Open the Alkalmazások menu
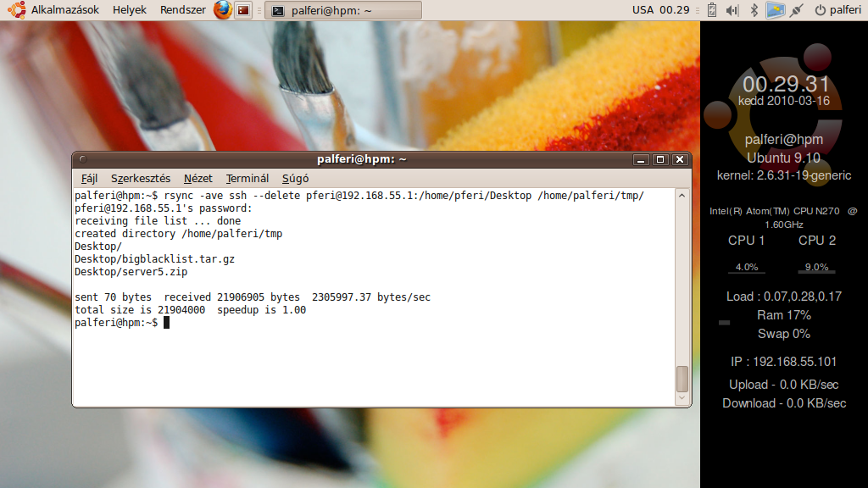868x488 pixels. click(65, 10)
